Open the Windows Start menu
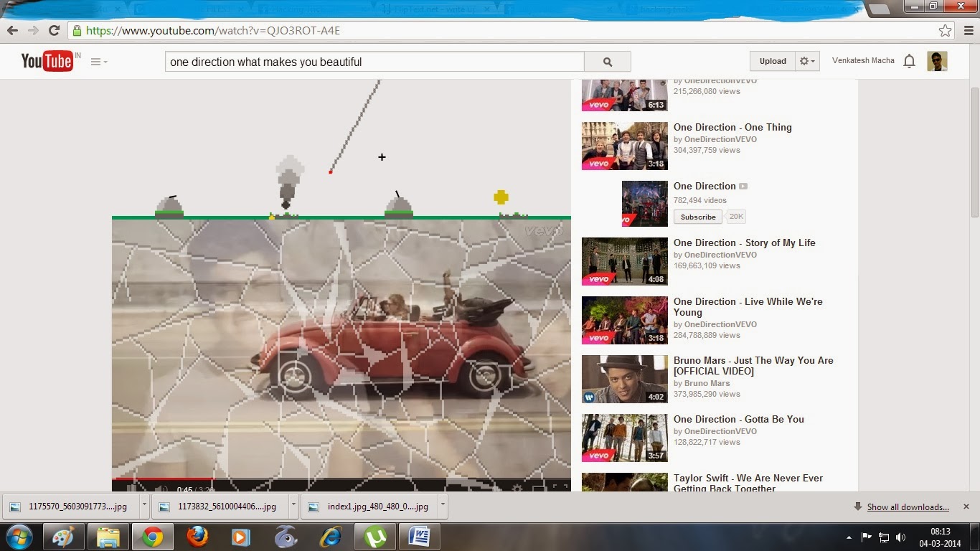The height and width of the screenshot is (551, 980). (x=19, y=537)
